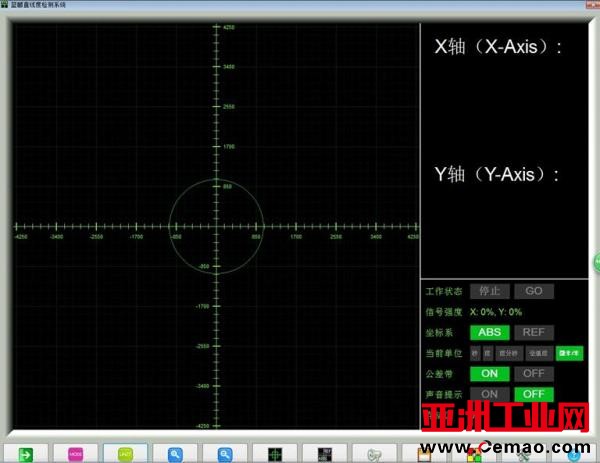600x463 pixels.
Task: Click the 坐标系 label
Action: (439, 333)
